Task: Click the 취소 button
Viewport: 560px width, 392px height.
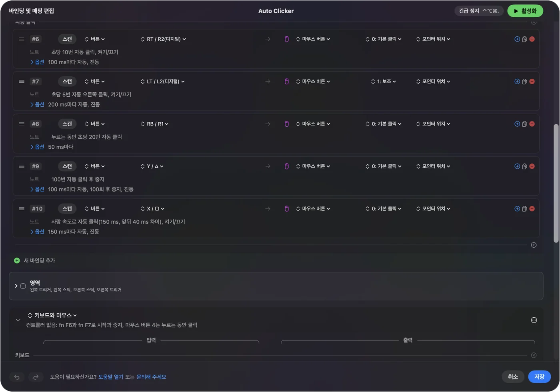Action: click(513, 377)
